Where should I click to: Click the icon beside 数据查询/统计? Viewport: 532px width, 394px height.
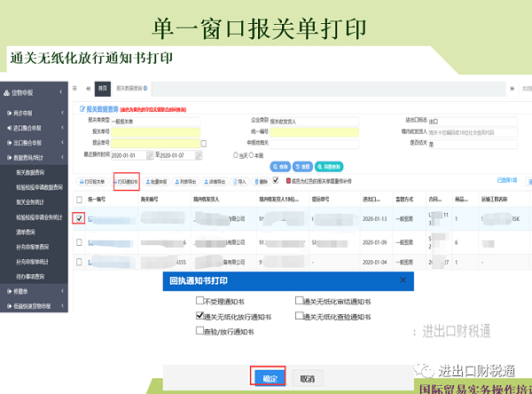[10, 158]
